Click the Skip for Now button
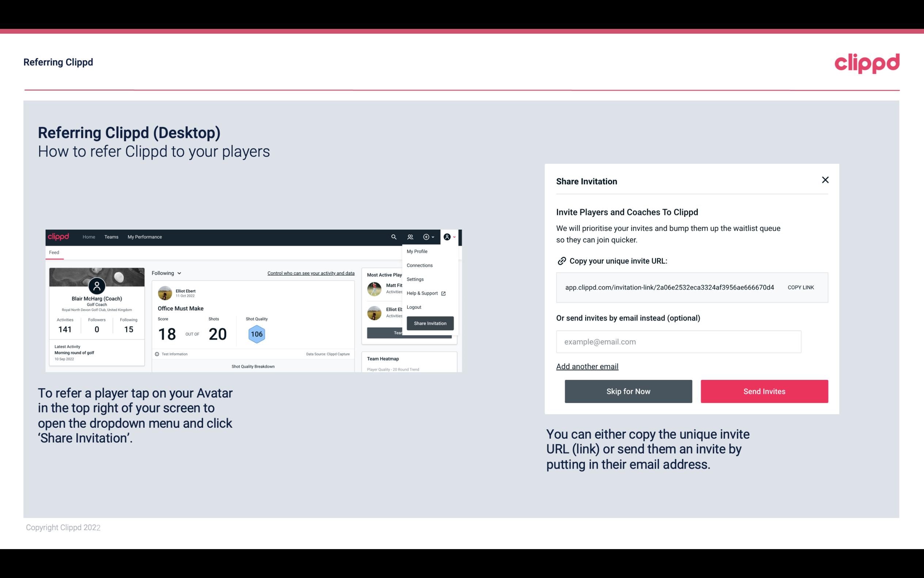The height and width of the screenshot is (578, 924). (x=628, y=391)
